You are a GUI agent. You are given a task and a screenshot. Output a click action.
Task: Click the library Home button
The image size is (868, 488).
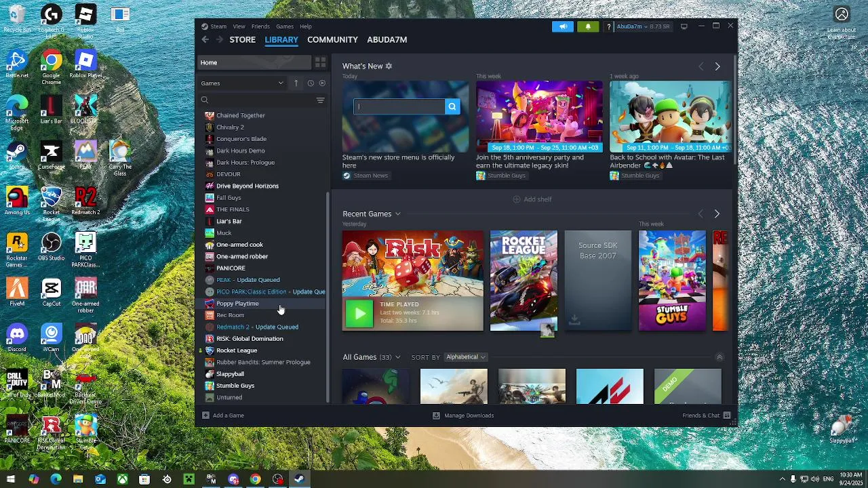(x=254, y=62)
